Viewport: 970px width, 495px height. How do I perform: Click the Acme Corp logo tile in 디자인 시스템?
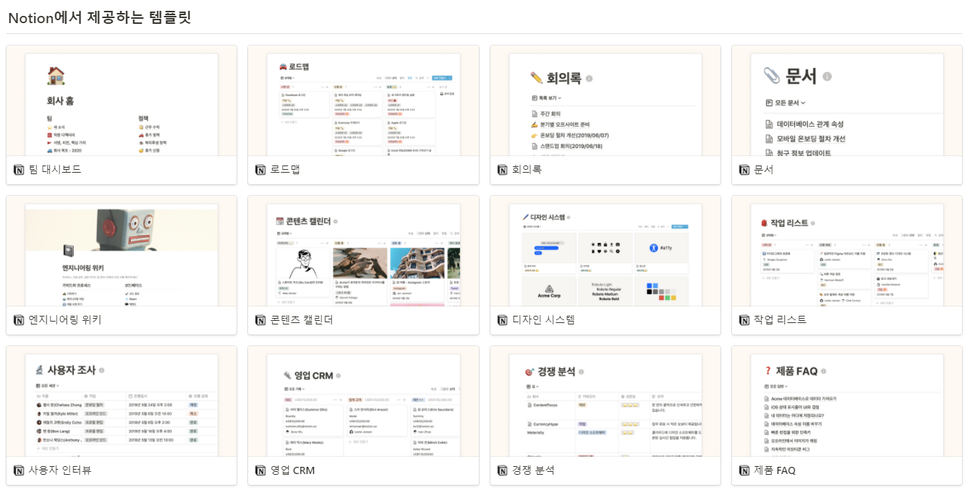coord(549,291)
